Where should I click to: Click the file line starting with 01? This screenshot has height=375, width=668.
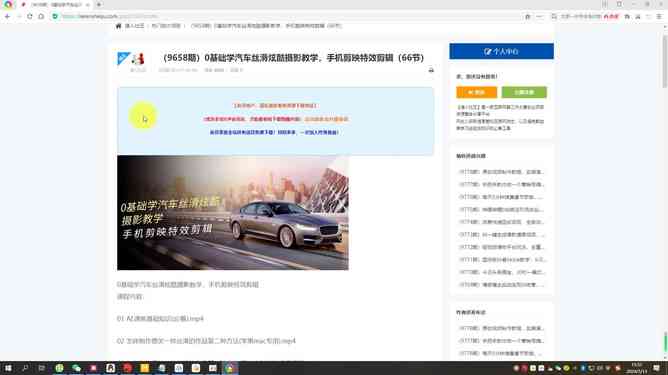(x=160, y=319)
